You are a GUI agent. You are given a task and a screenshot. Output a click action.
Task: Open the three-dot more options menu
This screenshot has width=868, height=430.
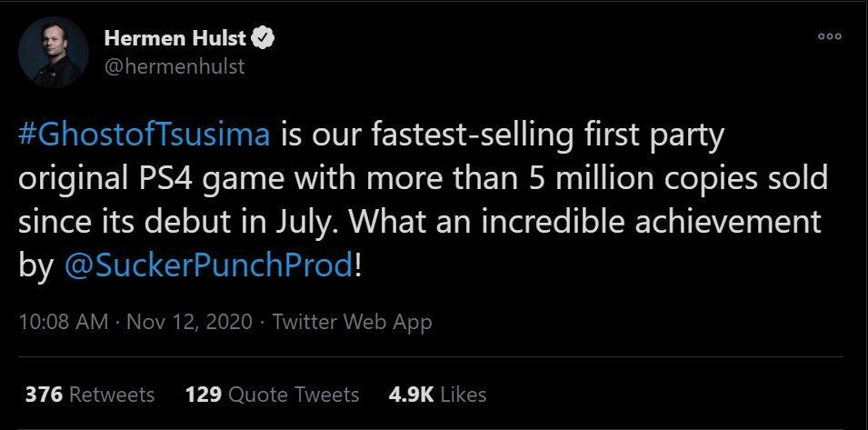(x=830, y=36)
